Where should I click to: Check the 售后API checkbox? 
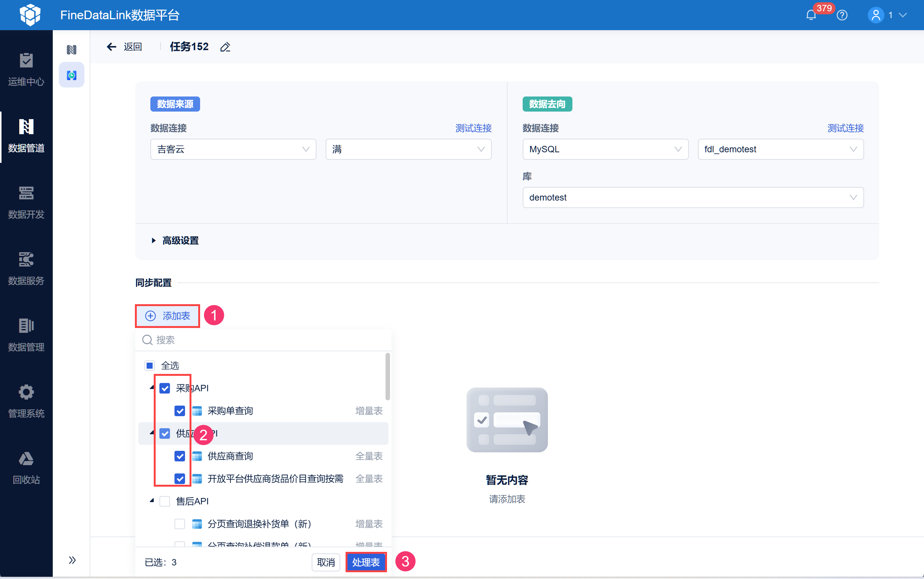click(165, 501)
